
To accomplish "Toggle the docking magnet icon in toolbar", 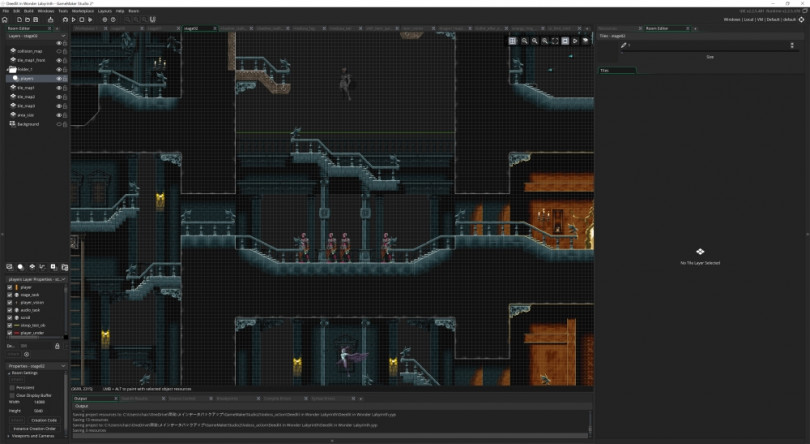I will pos(153,20).
